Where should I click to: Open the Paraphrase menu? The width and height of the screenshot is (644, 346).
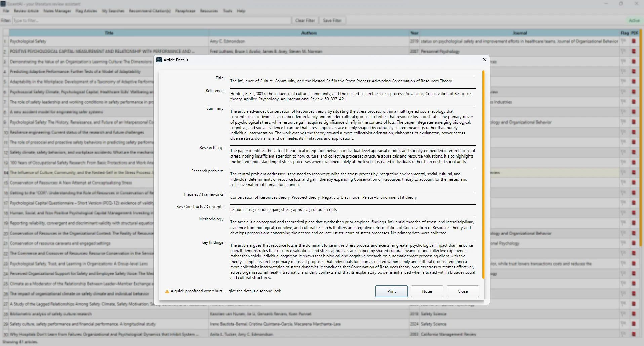pos(185,11)
